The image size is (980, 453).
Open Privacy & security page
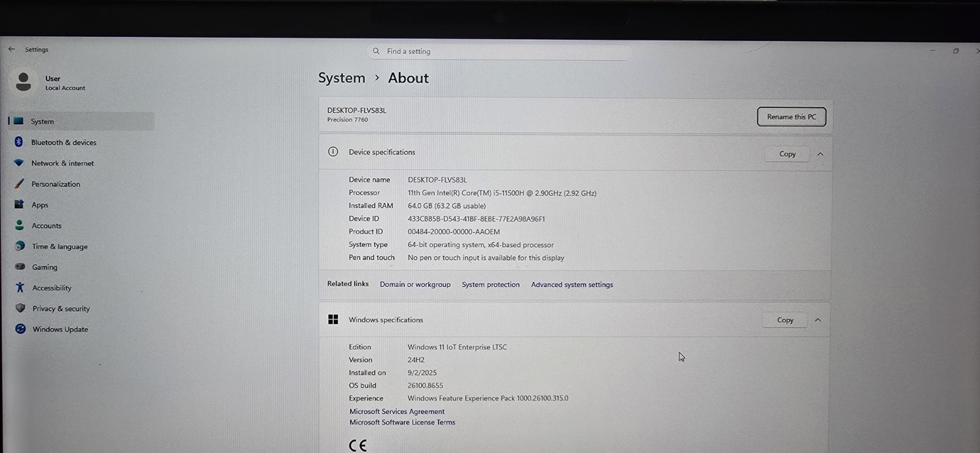click(x=61, y=308)
